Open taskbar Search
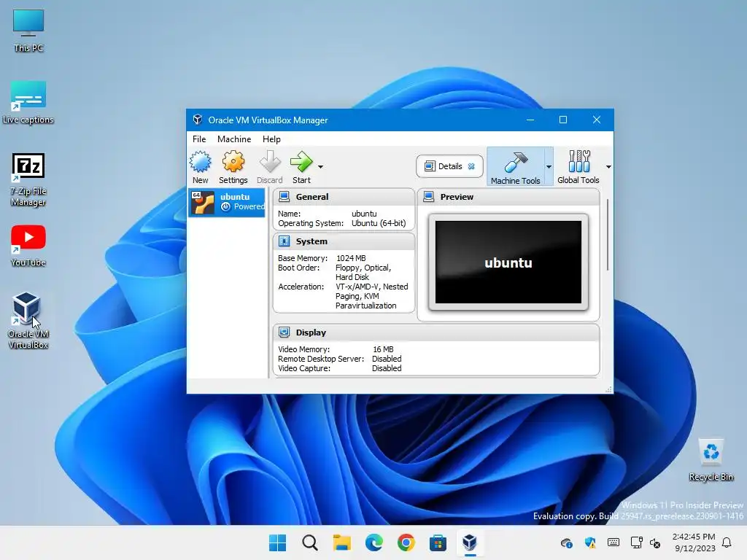Image resolution: width=747 pixels, height=560 pixels. coord(309,542)
